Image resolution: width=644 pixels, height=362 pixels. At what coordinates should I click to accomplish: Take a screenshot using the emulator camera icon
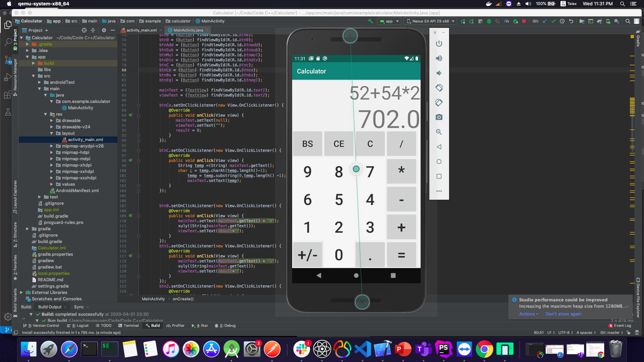tap(439, 117)
